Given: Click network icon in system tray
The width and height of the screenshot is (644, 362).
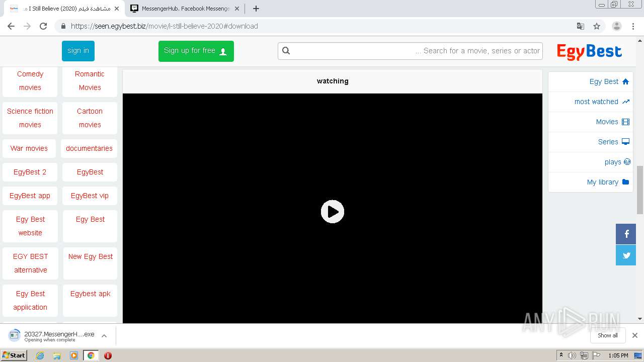Looking at the screenshot, I should coord(584,355).
